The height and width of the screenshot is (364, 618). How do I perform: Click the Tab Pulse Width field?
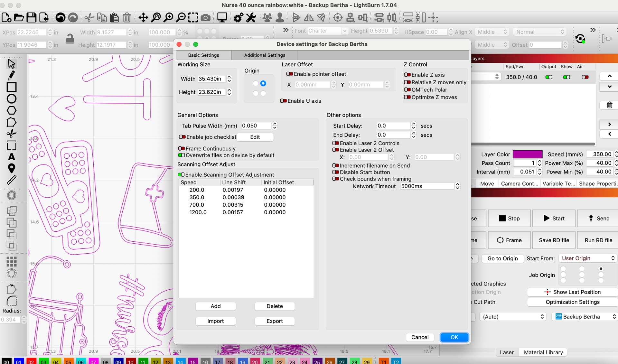coord(256,126)
